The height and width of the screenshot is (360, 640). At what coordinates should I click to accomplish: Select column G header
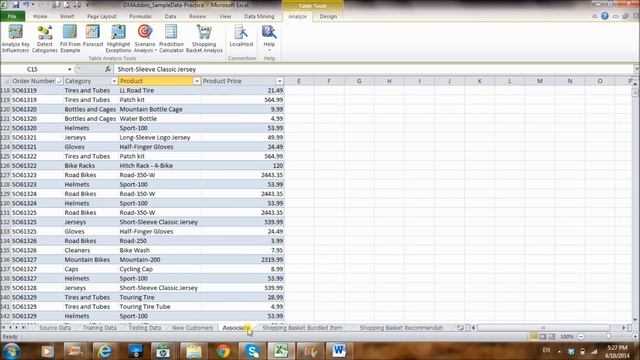point(359,81)
